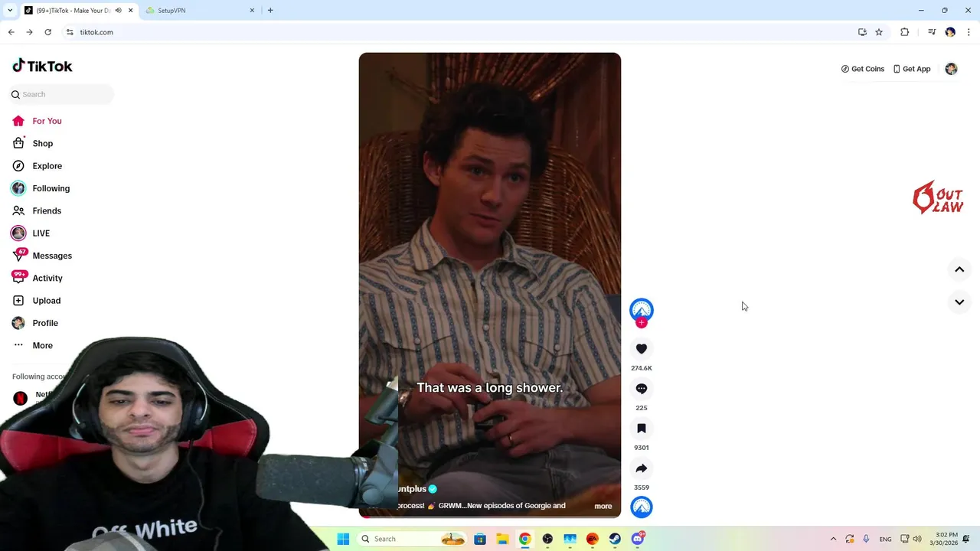
Task: Open the Friends page
Action: tap(47, 210)
